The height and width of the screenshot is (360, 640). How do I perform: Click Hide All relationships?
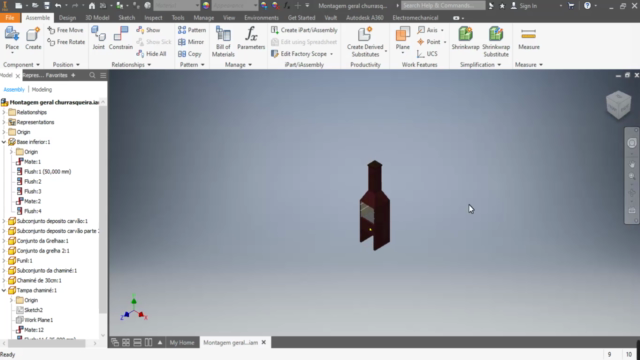151,54
